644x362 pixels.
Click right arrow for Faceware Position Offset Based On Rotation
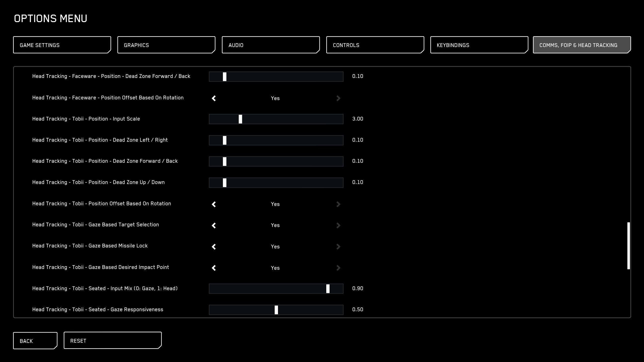(338, 98)
